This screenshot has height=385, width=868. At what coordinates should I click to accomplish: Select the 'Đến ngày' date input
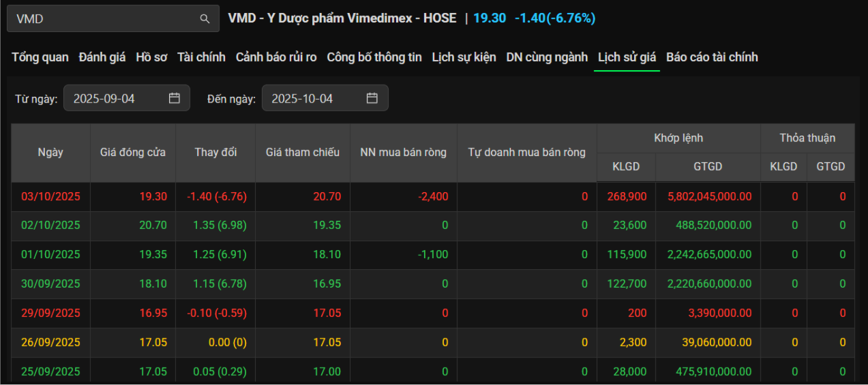[314, 98]
